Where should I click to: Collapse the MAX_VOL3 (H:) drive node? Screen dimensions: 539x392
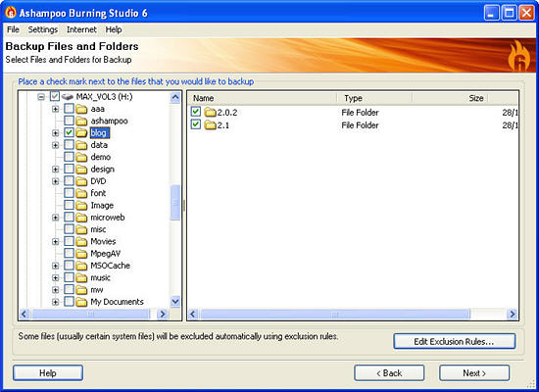(x=41, y=97)
